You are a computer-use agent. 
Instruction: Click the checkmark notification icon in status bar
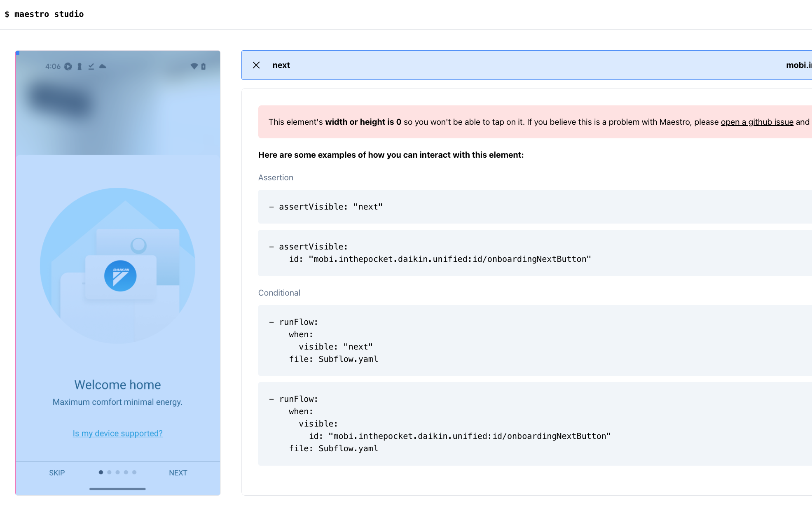(x=91, y=66)
